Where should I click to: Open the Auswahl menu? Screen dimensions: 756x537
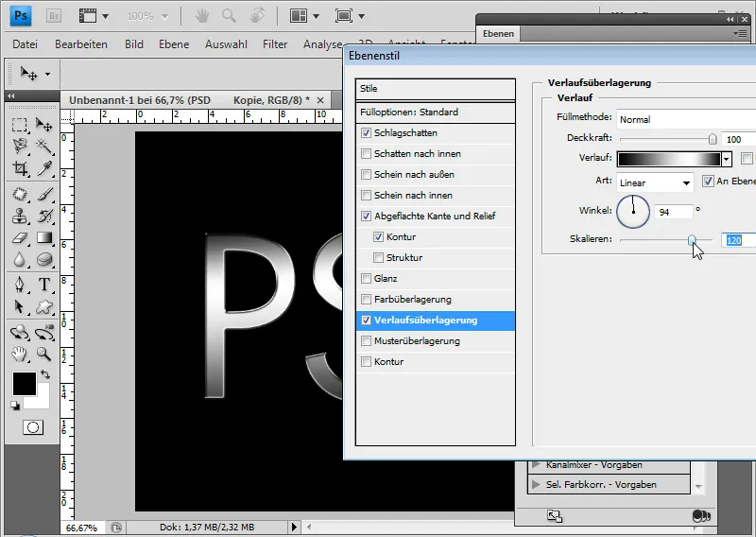pyautogui.click(x=226, y=44)
